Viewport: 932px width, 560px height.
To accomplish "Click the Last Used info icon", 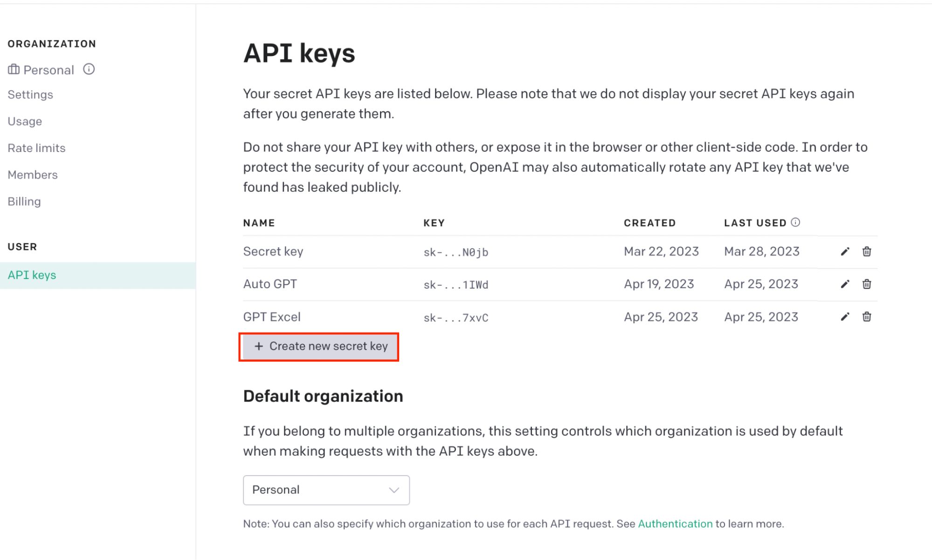I will [x=795, y=222].
